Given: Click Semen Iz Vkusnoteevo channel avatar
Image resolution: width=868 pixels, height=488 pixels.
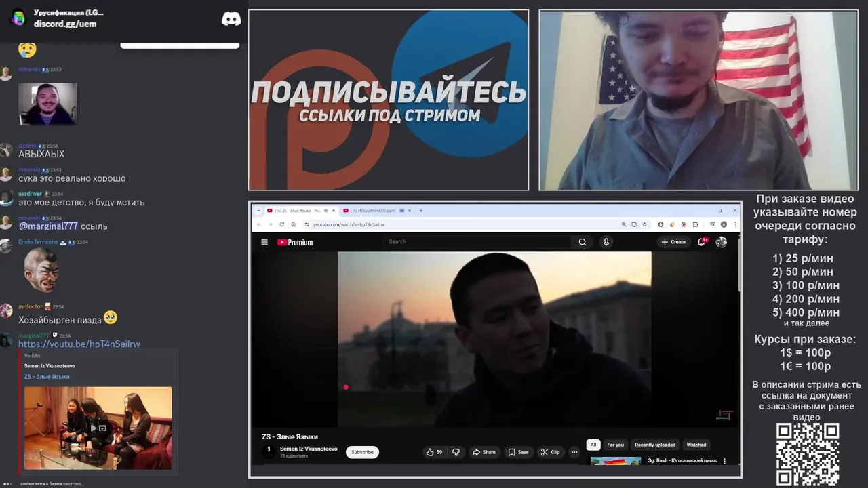Looking at the screenshot, I should (x=269, y=451).
